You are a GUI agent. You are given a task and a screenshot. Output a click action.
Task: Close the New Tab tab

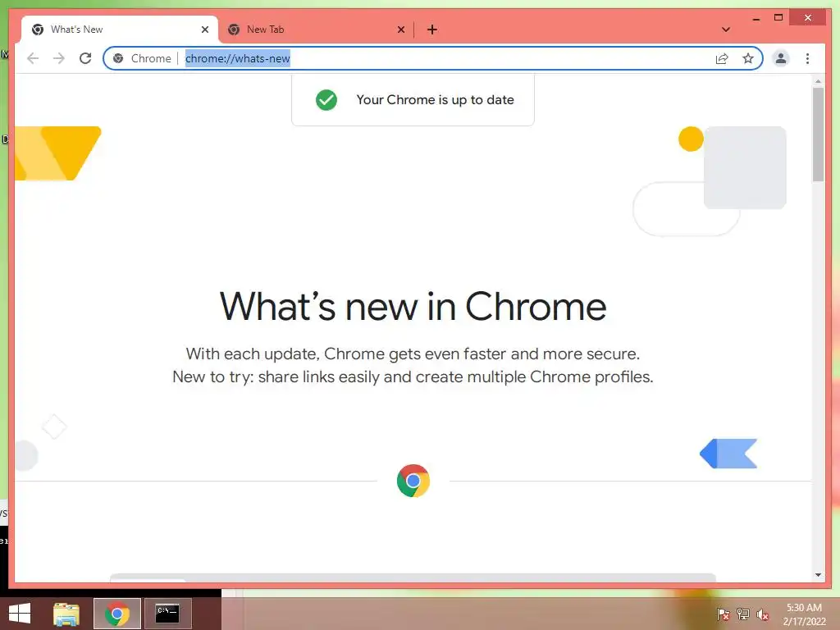pos(400,30)
